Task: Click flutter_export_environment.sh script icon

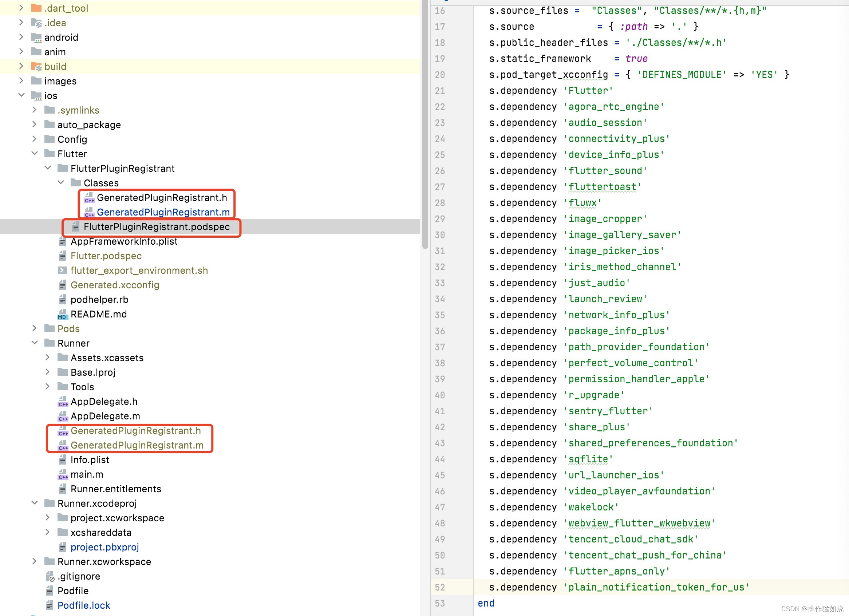Action: [63, 270]
